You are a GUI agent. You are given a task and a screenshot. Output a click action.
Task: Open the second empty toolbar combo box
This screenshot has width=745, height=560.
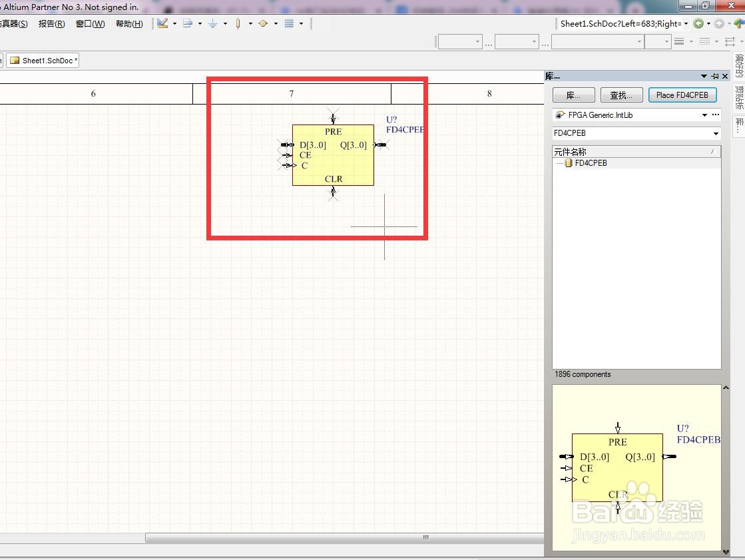[534, 42]
